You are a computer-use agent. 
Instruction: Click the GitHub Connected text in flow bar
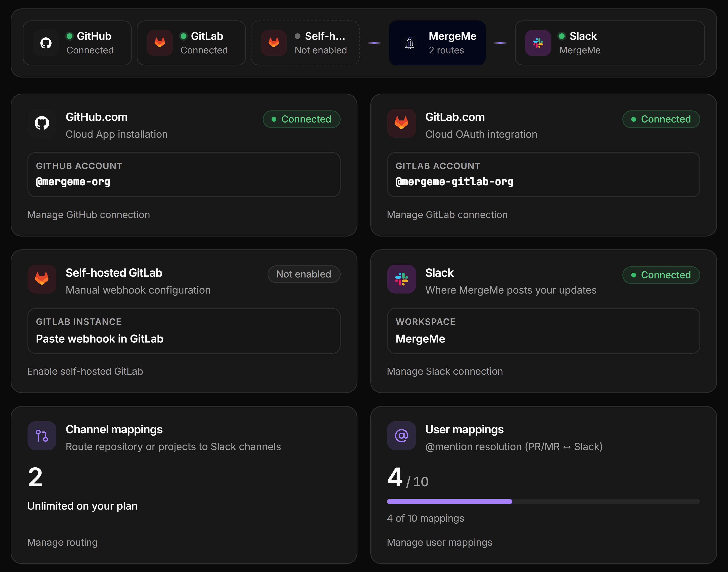coord(90,50)
